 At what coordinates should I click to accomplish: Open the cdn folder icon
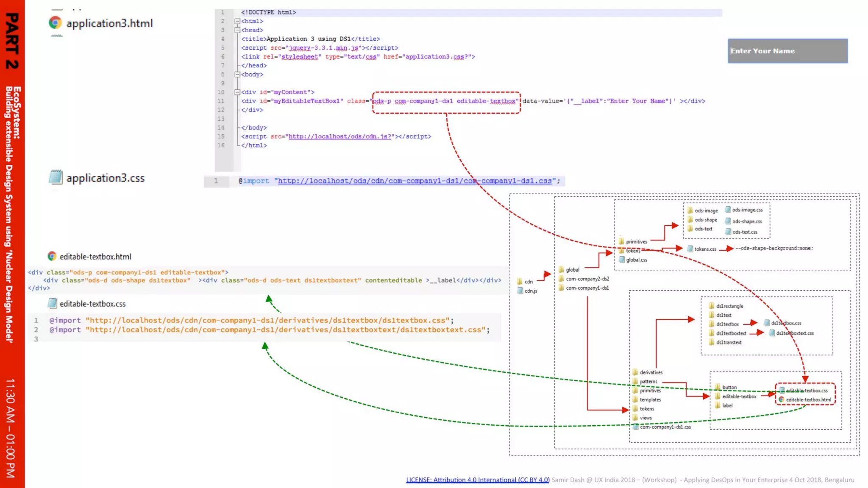click(520, 282)
